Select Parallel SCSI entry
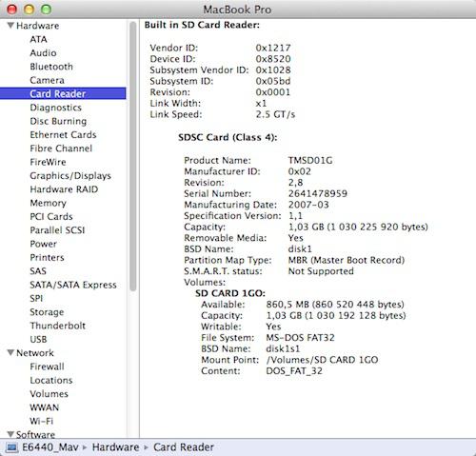476x456 pixels. (x=57, y=230)
